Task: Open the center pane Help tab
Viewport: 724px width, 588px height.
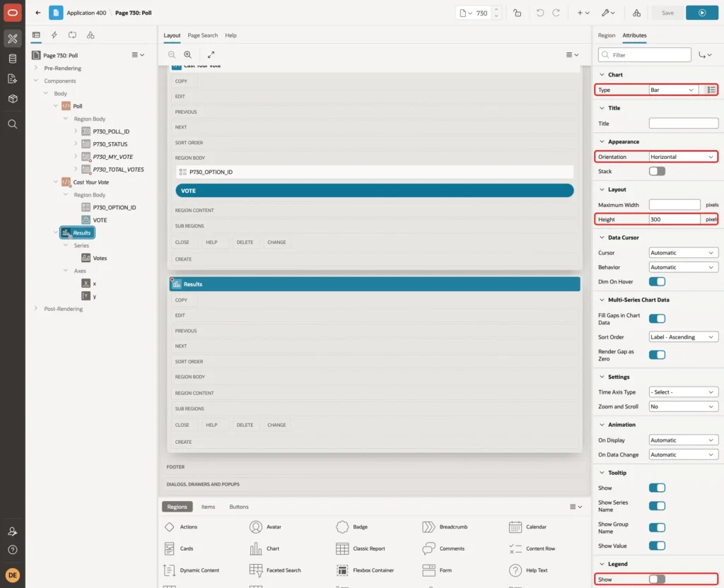Action: (x=230, y=35)
